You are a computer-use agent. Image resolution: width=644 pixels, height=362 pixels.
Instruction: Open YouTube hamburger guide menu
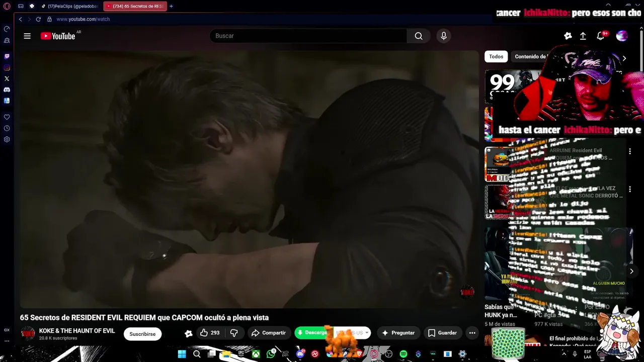[x=27, y=36]
